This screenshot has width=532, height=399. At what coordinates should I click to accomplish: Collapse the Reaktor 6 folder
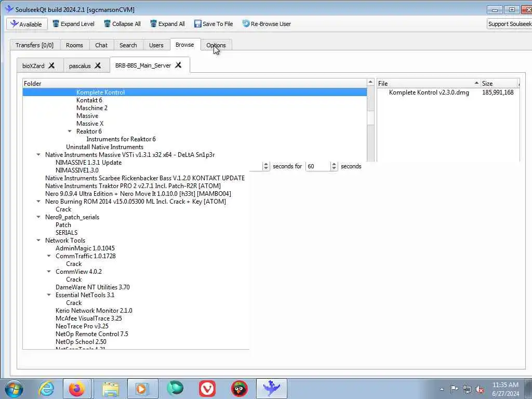70,131
